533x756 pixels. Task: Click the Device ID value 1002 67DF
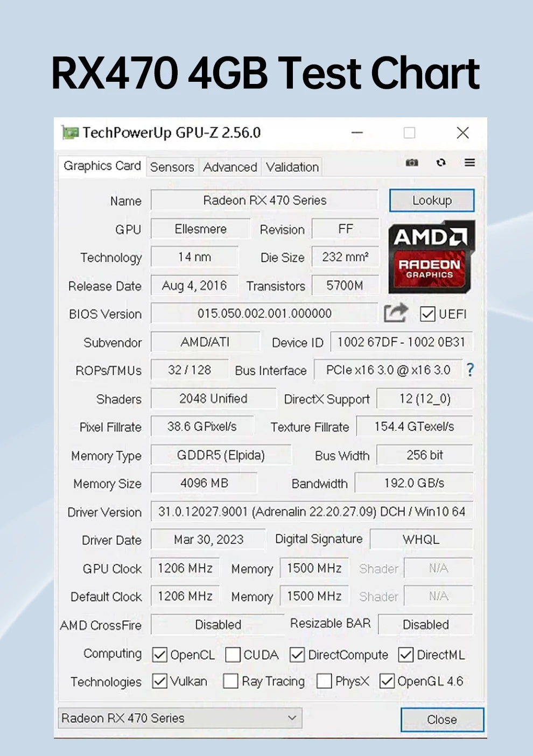coord(402,342)
